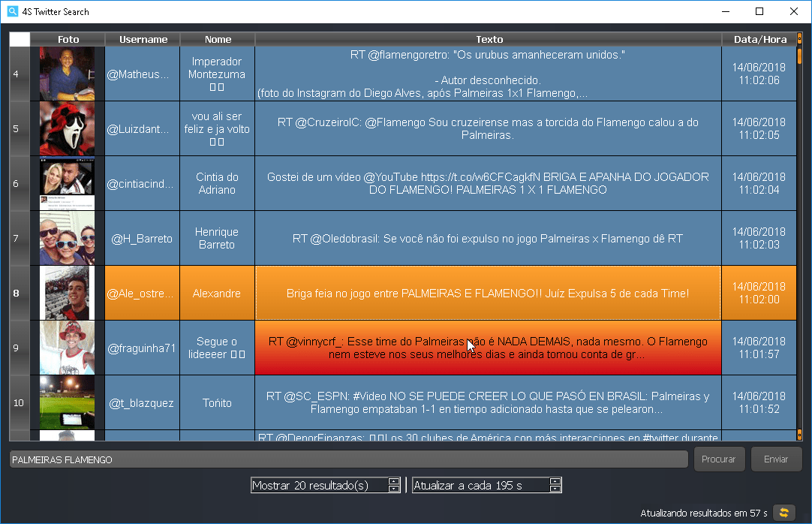Increase the Mostrar resultados count by one
Screen dimensions: 812x524
click(394, 481)
